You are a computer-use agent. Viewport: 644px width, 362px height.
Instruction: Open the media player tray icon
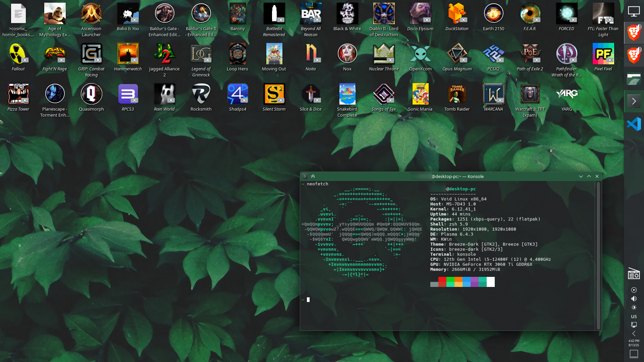[x=634, y=290]
